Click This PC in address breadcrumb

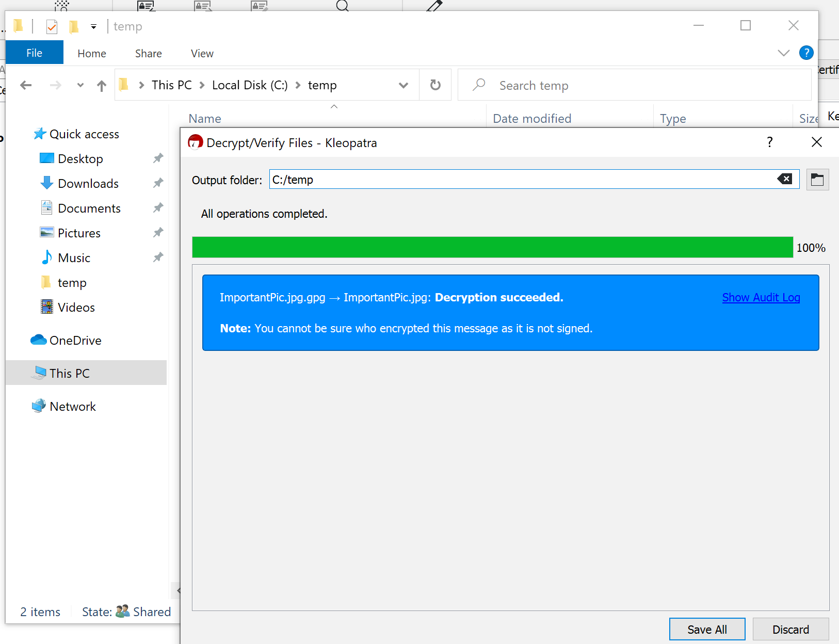coord(172,85)
